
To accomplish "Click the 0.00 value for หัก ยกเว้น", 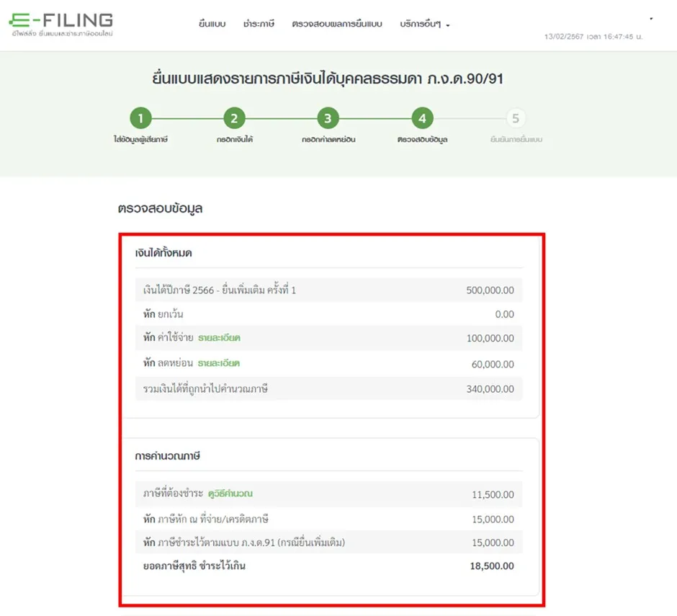I will tap(504, 314).
